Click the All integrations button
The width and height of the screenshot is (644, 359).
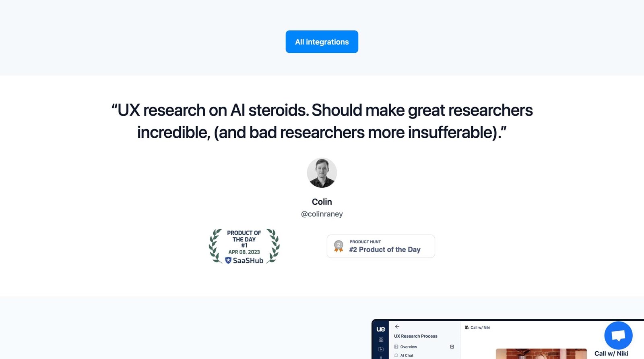(322, 42)
